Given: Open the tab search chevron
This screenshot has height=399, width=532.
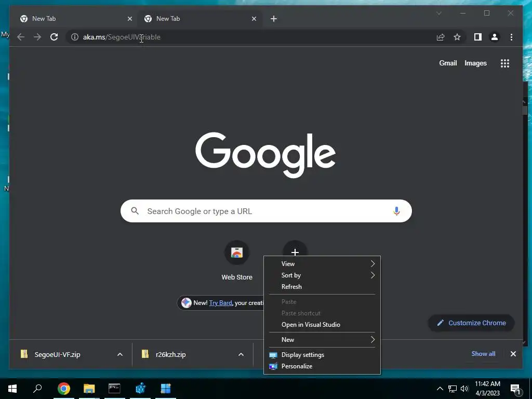Looking at the screenshot, I should [x=438, y=13].
